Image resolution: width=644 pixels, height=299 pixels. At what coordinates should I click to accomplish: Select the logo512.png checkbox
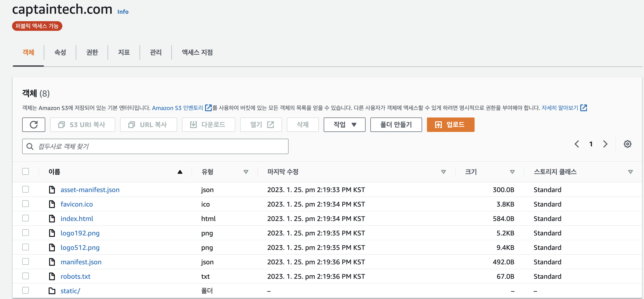coord(26,247)
